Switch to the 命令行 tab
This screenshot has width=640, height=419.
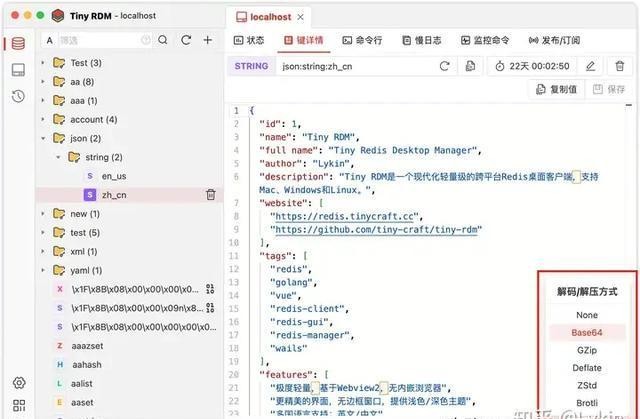[362, 40]
